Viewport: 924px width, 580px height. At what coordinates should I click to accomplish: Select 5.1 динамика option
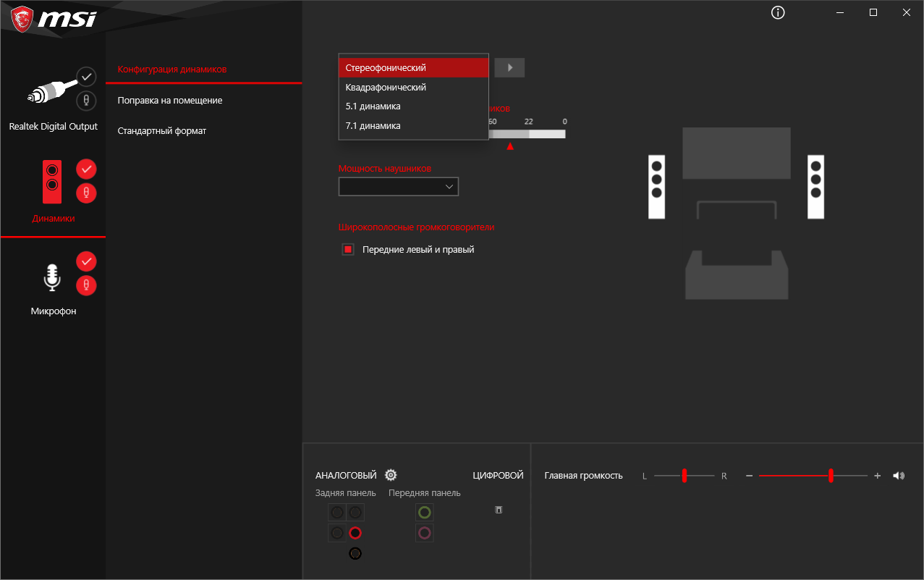[x=413, y=106]
